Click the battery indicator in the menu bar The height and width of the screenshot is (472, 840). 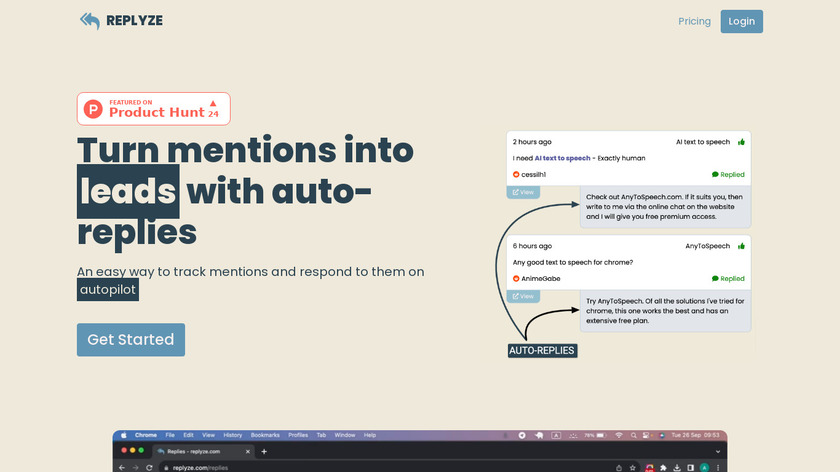pos(595,435)
